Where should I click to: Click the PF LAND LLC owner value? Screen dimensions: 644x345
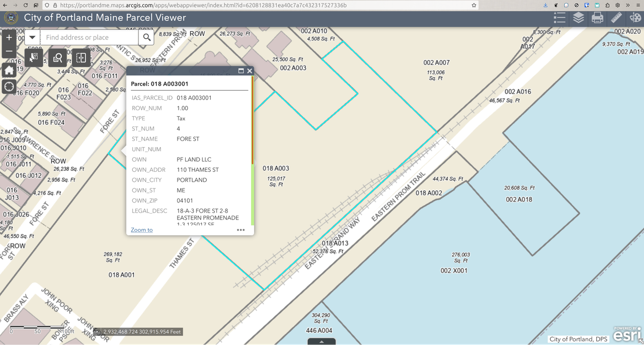194,159
